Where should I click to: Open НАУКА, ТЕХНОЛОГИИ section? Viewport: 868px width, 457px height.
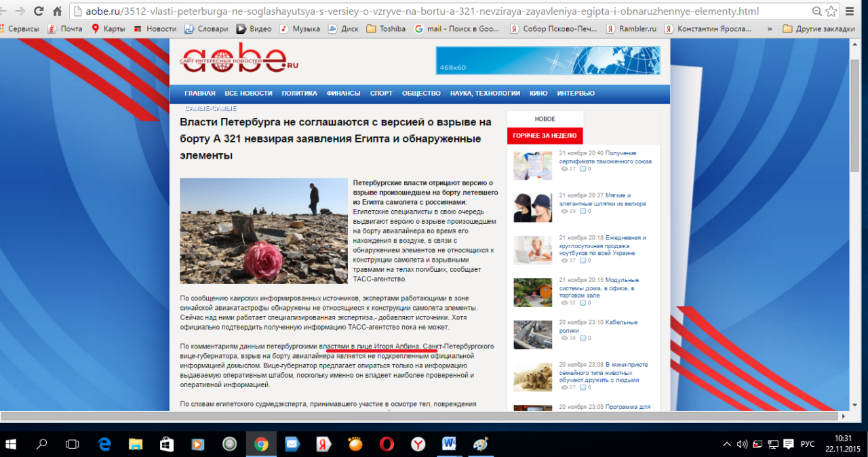click(485, 94)
